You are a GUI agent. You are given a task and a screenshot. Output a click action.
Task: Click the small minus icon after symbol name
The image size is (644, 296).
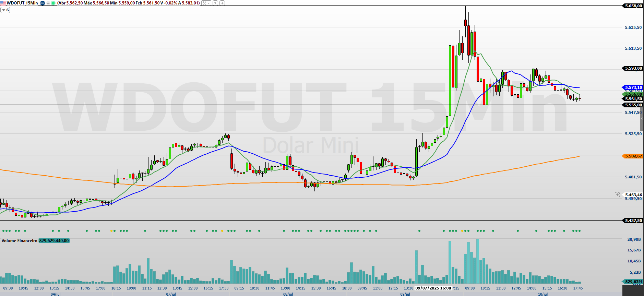pos(48,3)
